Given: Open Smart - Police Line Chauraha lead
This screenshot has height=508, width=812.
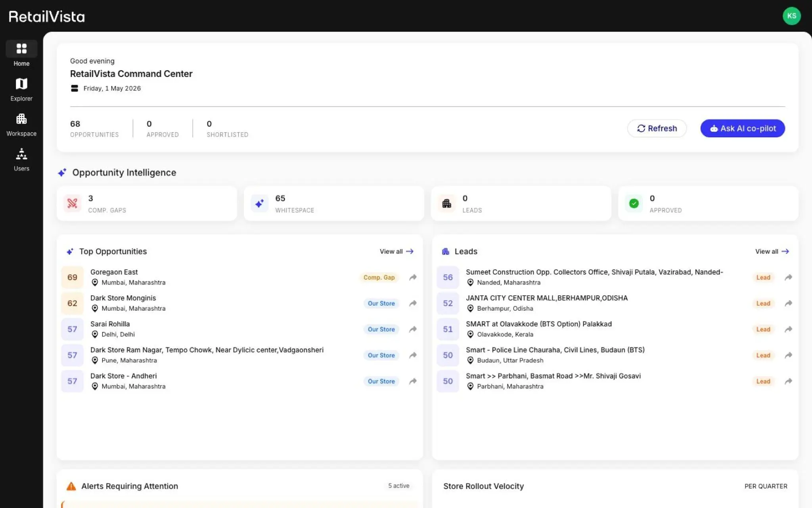Looking at the screenshot, I should pos(615,355).
